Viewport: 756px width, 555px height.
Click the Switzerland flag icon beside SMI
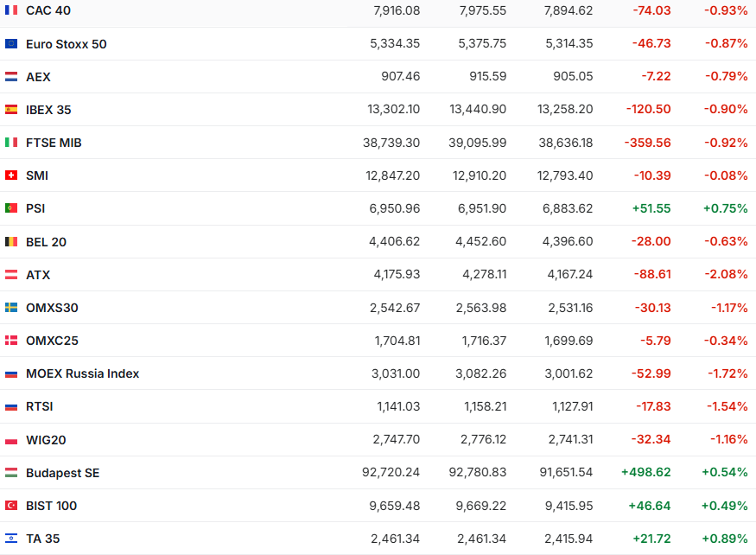[x=11, y=175]
